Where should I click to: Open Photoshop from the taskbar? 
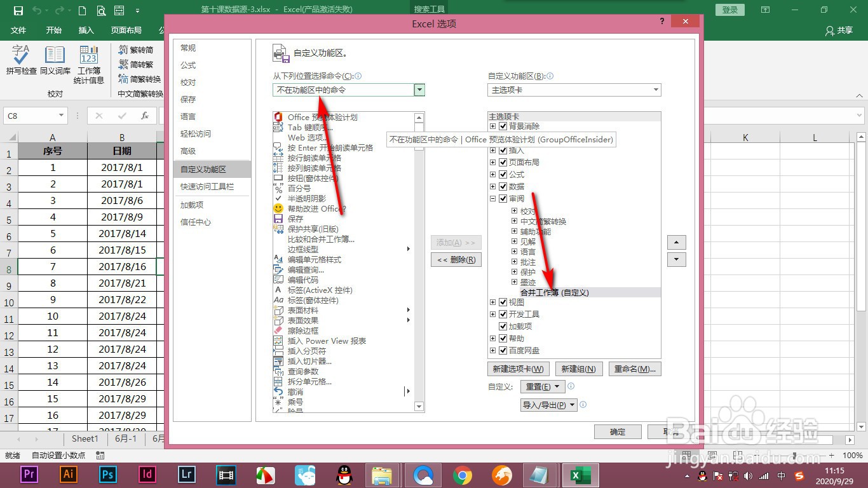pyautogui.click(x=107, y=475)
